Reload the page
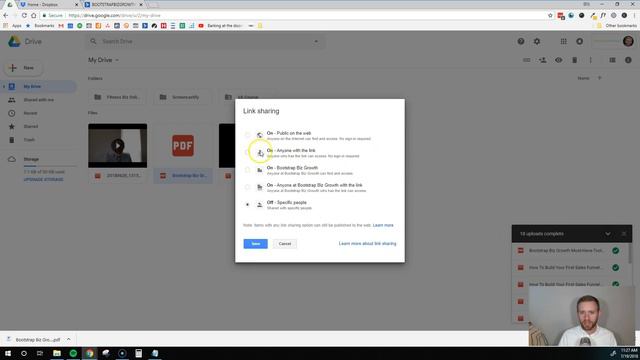 click(x=24, y=16)
